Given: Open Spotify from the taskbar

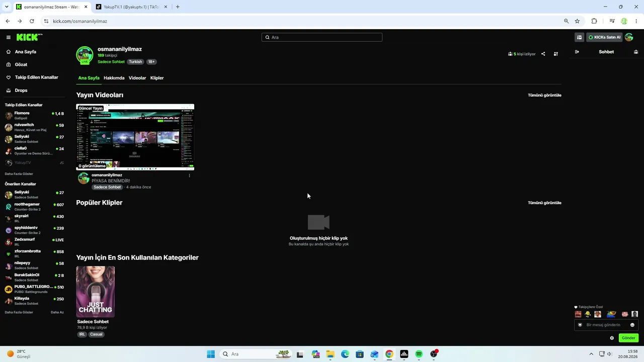Looking at the screenshot, I should pyautogui.click(x=419, y=354).
